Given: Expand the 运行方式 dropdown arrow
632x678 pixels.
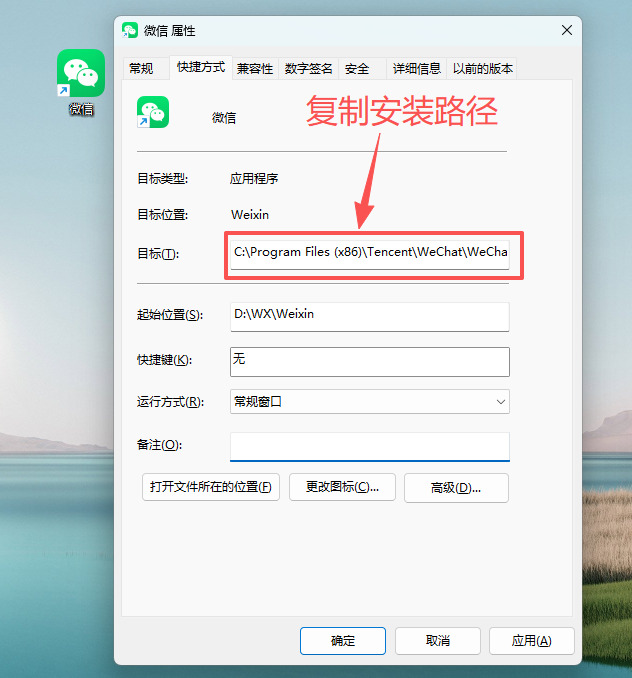Looking at the screenshot, I should coord(501,402).
